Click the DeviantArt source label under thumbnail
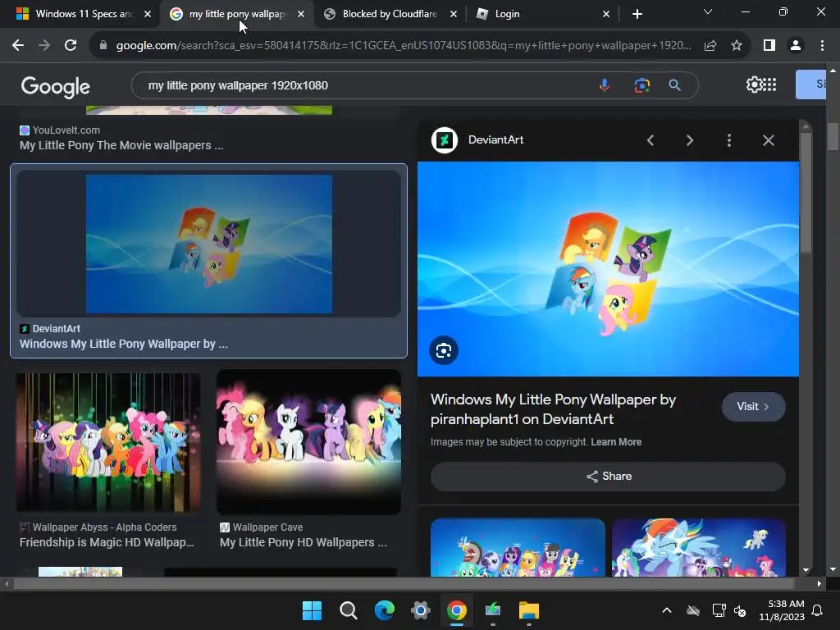This screenshot has height=630, width=840. pos(57,328)
